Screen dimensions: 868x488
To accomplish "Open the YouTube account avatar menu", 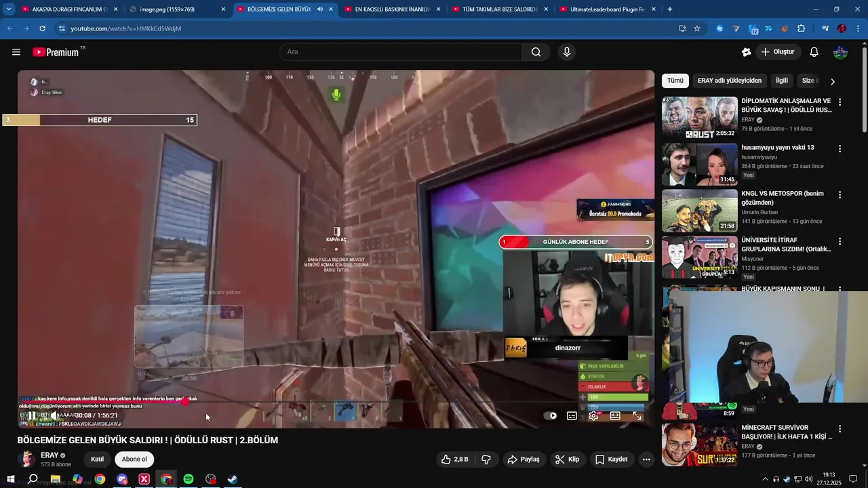I will (840, 52).
